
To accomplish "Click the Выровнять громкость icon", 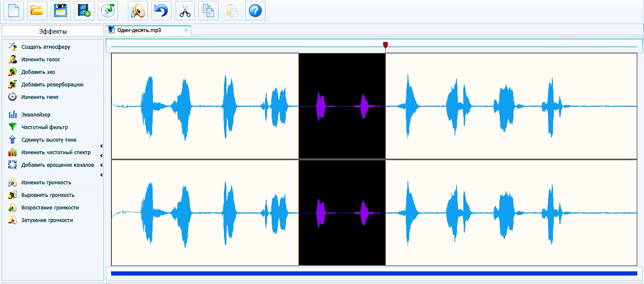I will pyautogui.click(x=12, y=195).
